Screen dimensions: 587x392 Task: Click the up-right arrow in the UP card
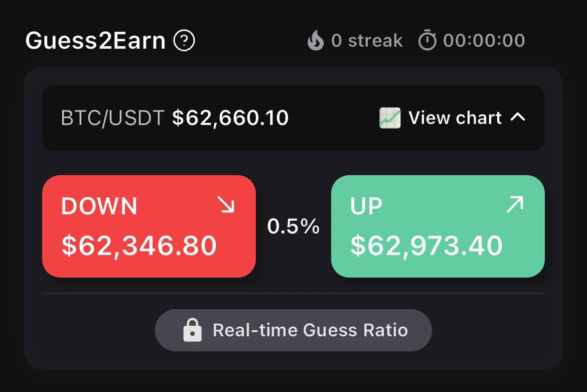pyautogui.click(x=515, y=205)
